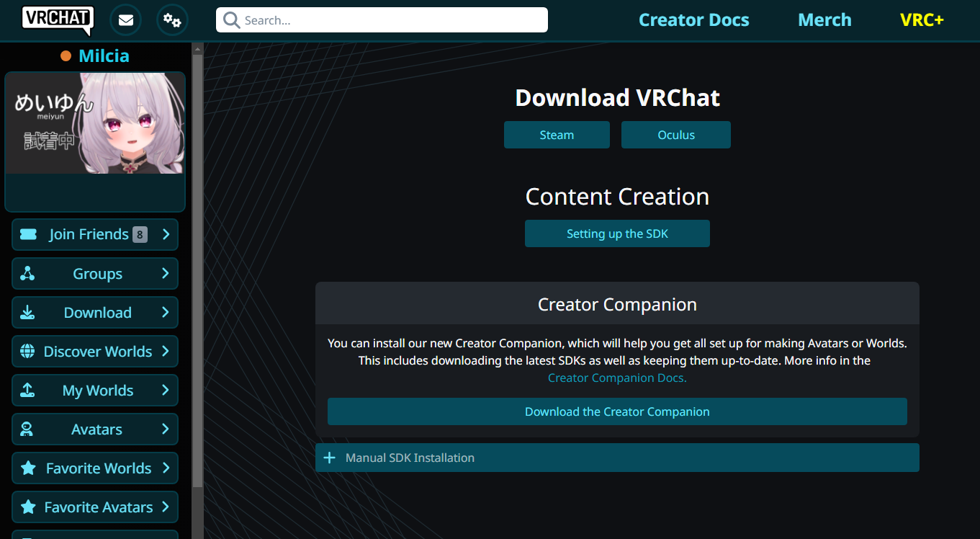This screenshot has width=980, height=539.
Task: Expand Download chevron arrow in sidebar
Action: click(166, 312)
